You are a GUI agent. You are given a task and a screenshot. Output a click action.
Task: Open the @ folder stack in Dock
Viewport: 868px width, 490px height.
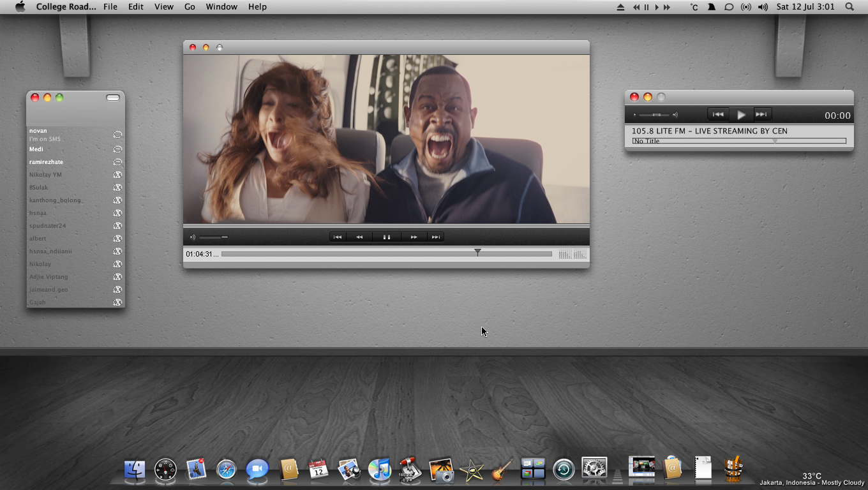point(673,468)
